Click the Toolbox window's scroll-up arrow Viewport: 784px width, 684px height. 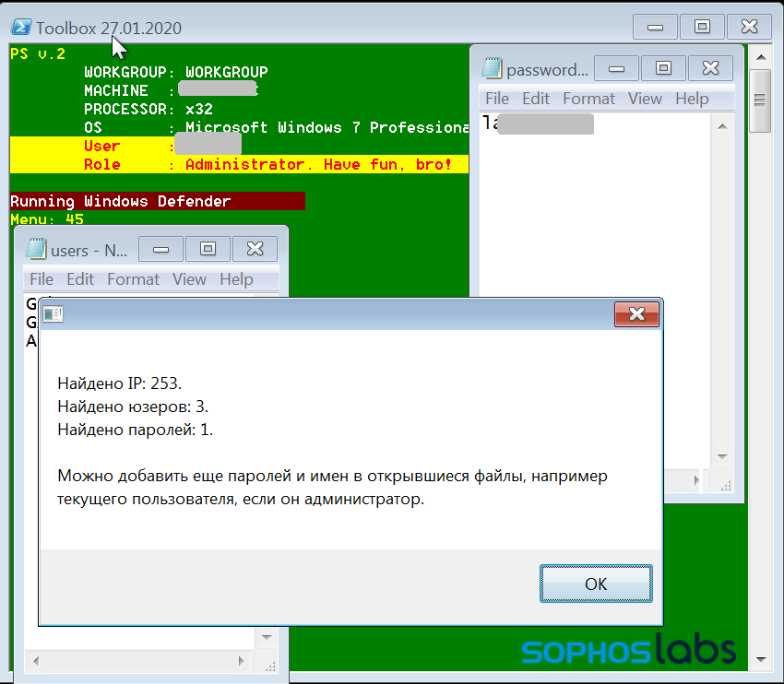coord(761,57)
